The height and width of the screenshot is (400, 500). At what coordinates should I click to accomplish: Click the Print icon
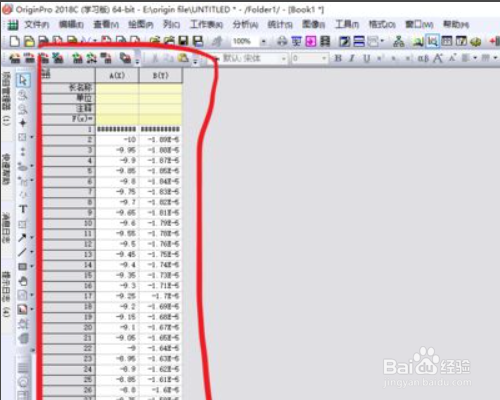(282, 41)
